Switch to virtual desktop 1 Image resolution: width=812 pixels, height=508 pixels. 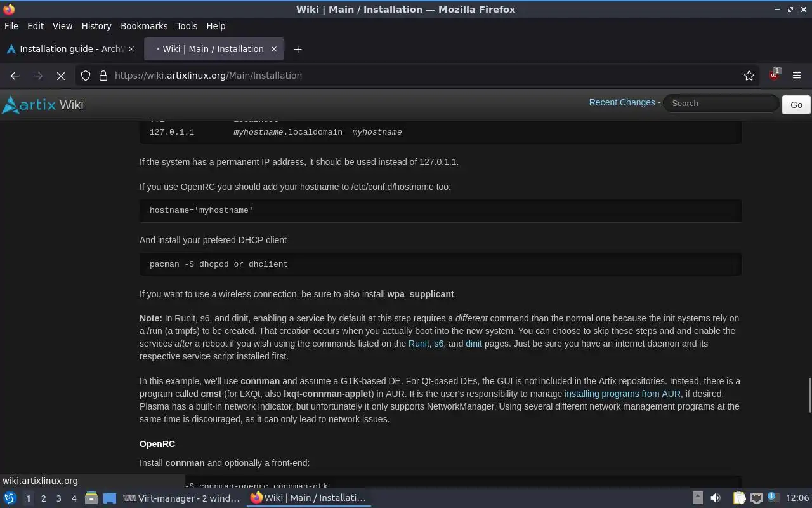(x=28, y=498)
